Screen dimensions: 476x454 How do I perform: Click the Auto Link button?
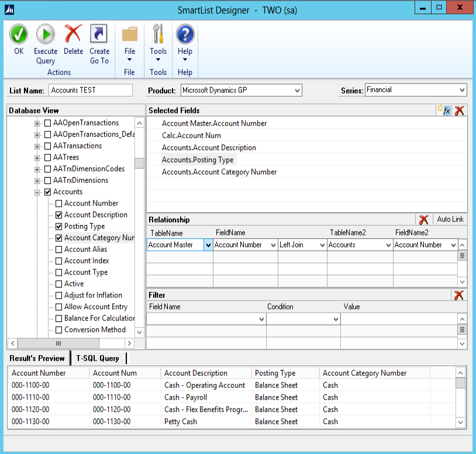pyautogui.click(x=450, y=220)
